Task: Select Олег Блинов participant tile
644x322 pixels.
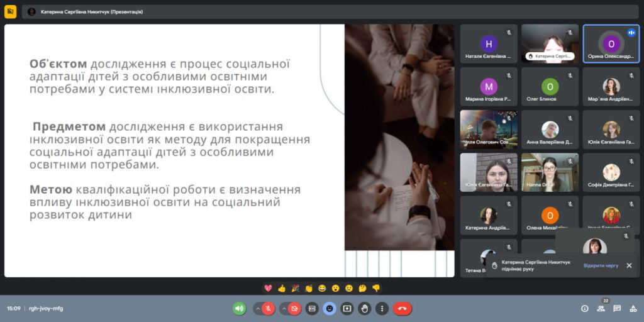Action: pyautogui.click(x=550, y=87)
